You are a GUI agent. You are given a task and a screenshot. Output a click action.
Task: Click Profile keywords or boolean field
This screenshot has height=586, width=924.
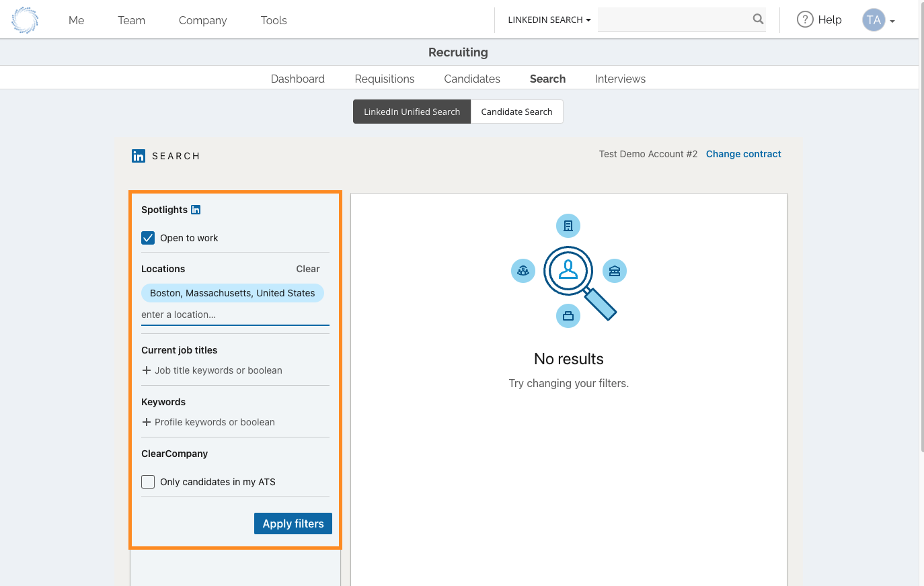(215, 422)
